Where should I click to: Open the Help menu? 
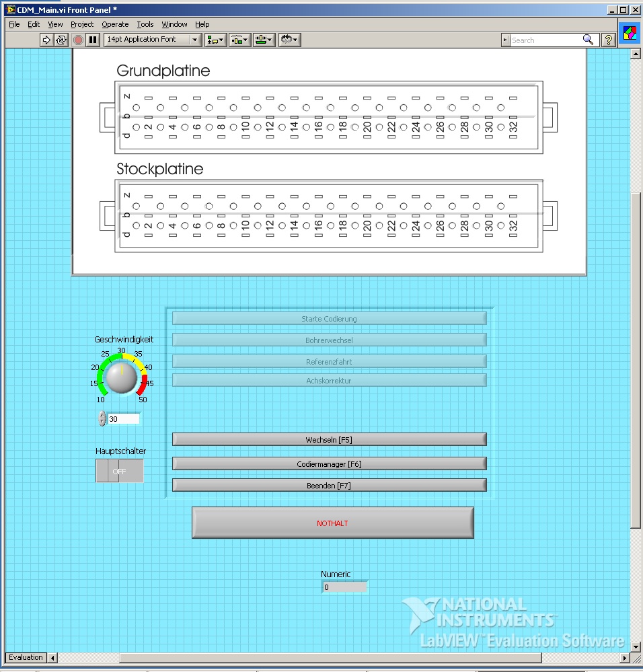pyautogui.click(x=202, y=24)
